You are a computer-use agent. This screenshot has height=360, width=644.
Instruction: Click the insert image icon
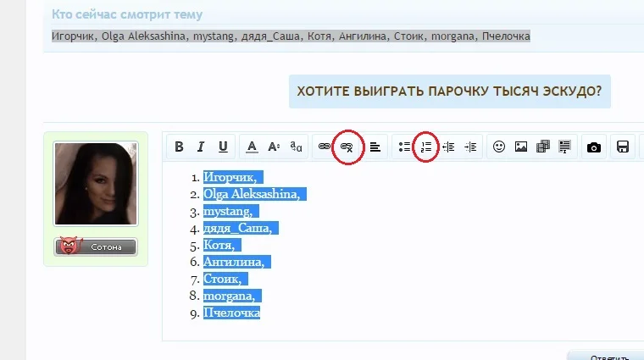pyautogui.click(x=521, y=147)
